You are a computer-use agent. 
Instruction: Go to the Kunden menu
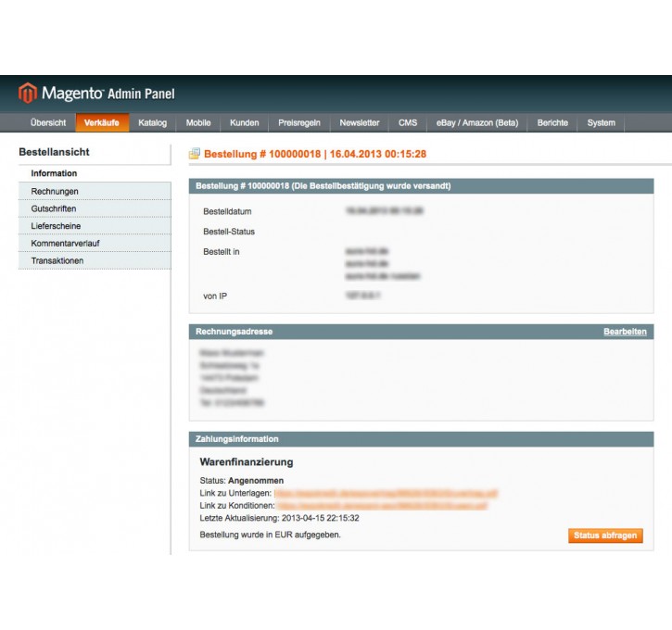point(244,123)
